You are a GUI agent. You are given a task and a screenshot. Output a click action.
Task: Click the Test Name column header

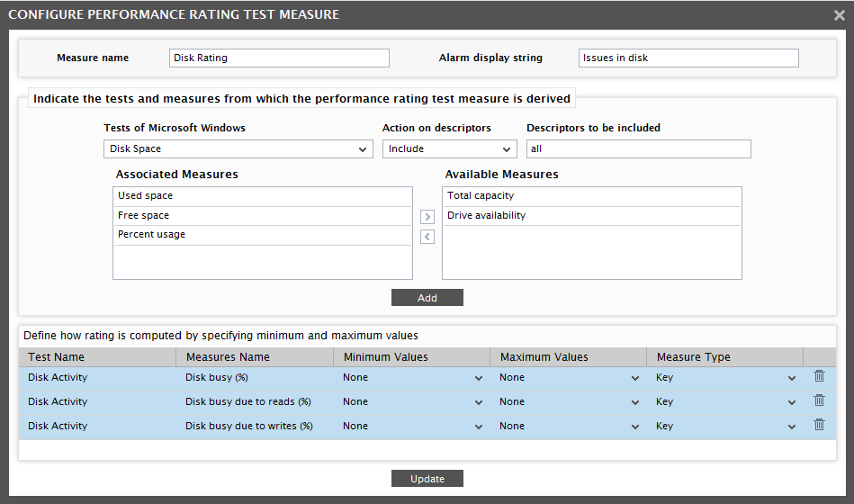[97, 357]
